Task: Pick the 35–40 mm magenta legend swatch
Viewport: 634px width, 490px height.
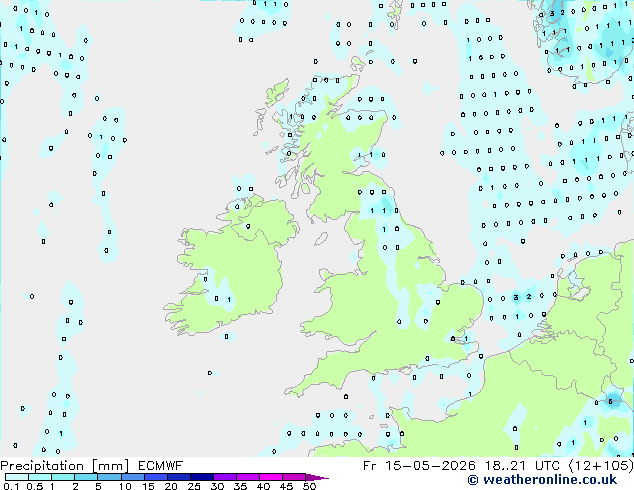Action: [x=248, y=477]
